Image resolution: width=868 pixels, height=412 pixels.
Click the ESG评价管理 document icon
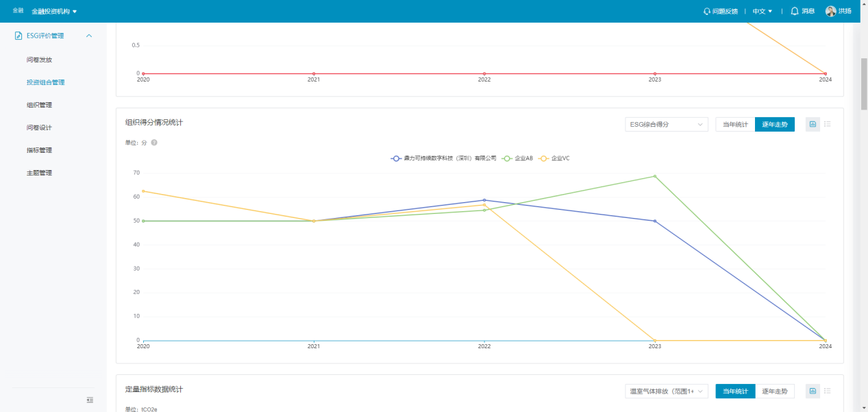[19, 36]
